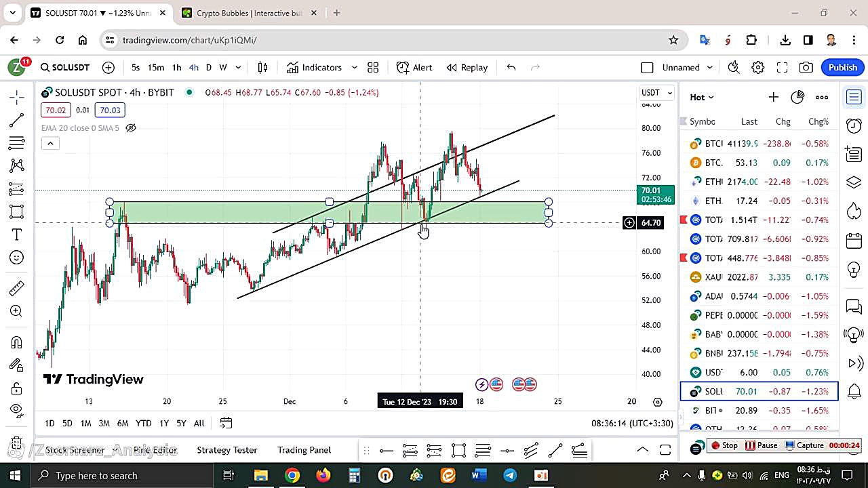The width and height of the screenshot is (868, 488).
Task: Open the hotlists flame panel
Action: tap(854, 211)
